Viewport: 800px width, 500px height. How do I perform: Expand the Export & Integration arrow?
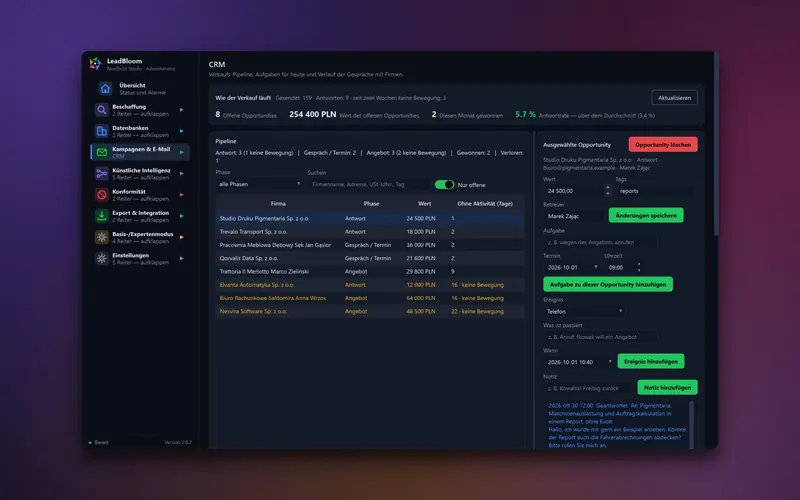[x=182, y=216]
